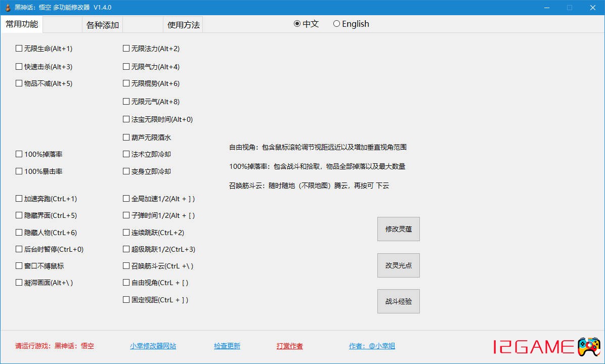Minimize the trainer window
The height and width of the screenshot is (364, 605).
pos(547,8)
